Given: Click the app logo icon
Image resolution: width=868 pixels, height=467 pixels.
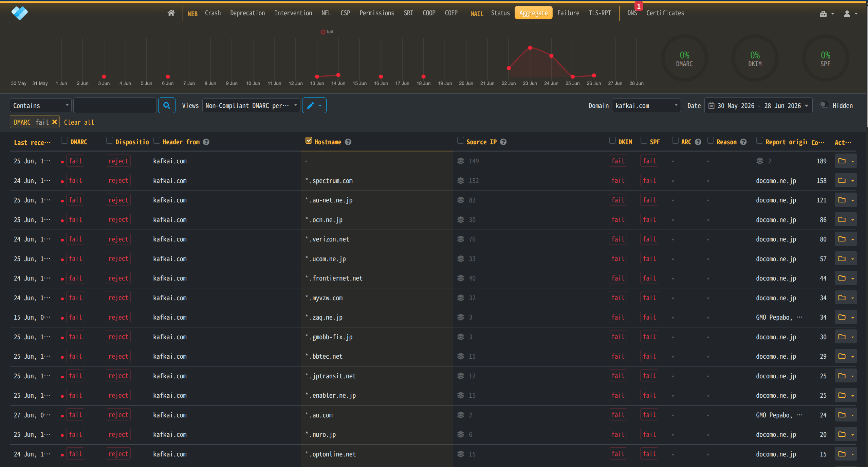Looking at the screenshot, I should [x=19, y=13].
